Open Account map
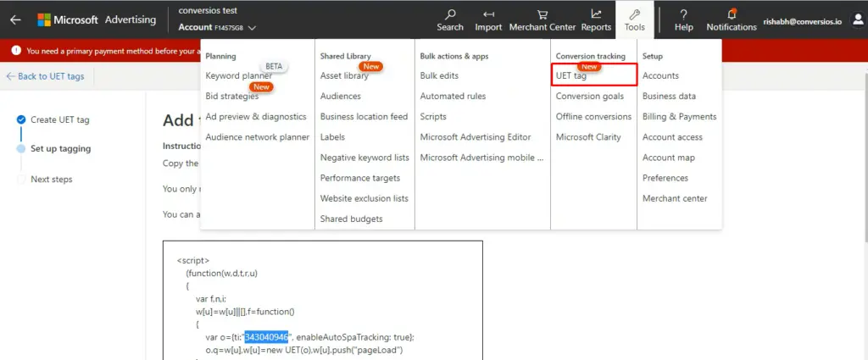This screenshot has width=868, height=360. click(668, 158)
